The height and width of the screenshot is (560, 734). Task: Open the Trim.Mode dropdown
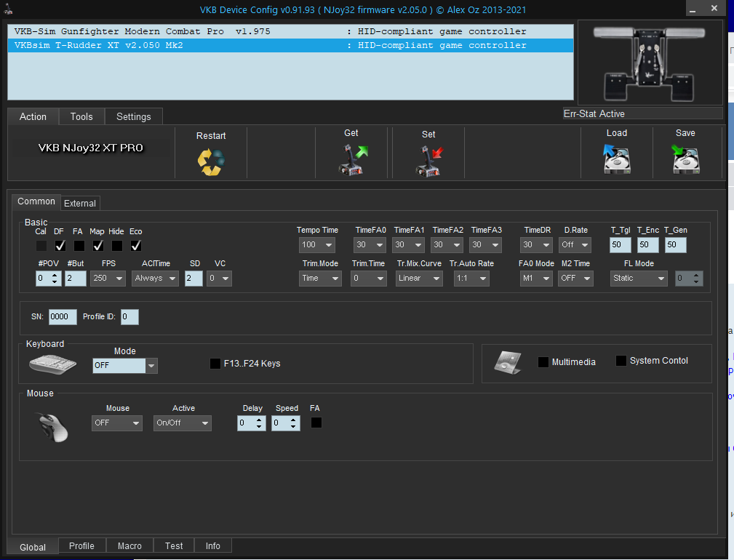tap(320, 279)
